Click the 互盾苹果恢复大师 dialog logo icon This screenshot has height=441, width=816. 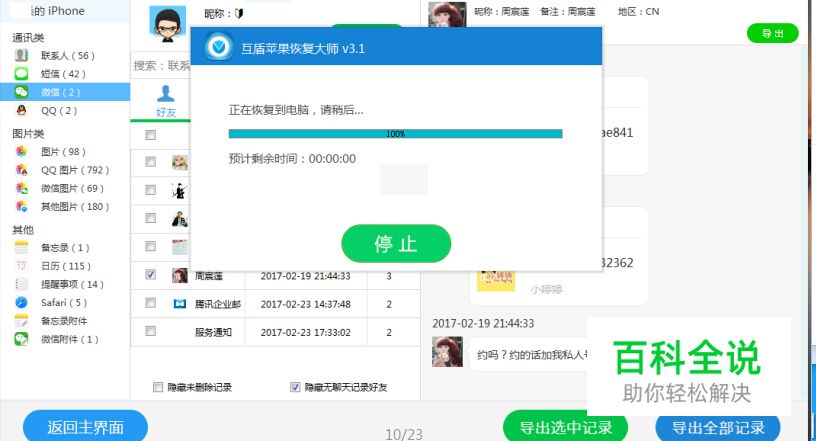pyautogui.click(x=219, y=47)
